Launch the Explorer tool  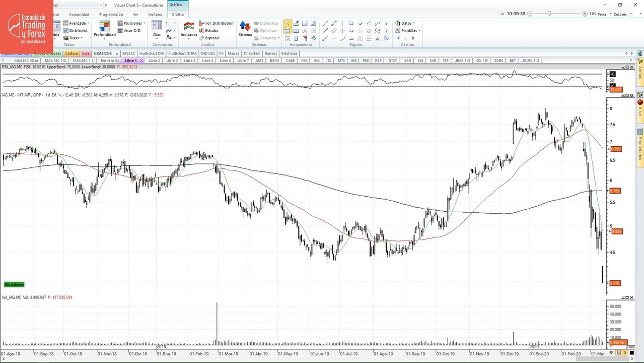(x=209, y=38)
